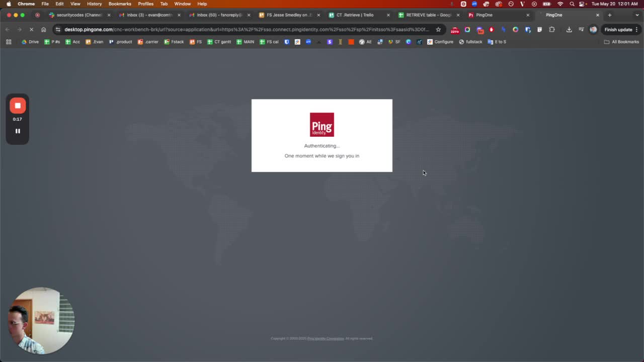644x362 pixels.
Task: Open the Chrome downloads icon
Action: [569, 30]
